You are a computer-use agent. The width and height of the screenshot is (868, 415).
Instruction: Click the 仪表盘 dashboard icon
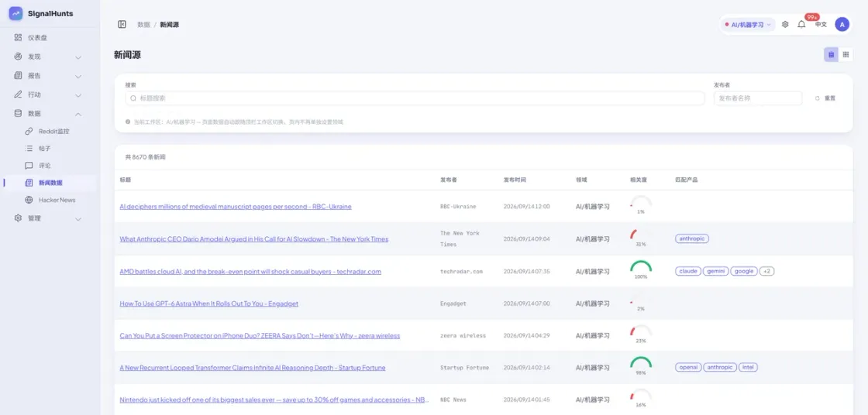point(18,38)
